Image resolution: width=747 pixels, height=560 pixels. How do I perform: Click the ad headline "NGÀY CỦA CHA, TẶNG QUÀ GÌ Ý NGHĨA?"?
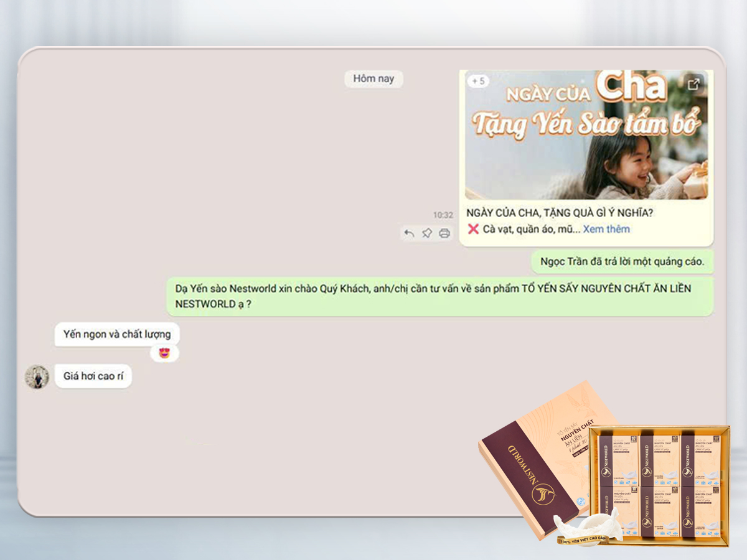(x=560, y=213)
